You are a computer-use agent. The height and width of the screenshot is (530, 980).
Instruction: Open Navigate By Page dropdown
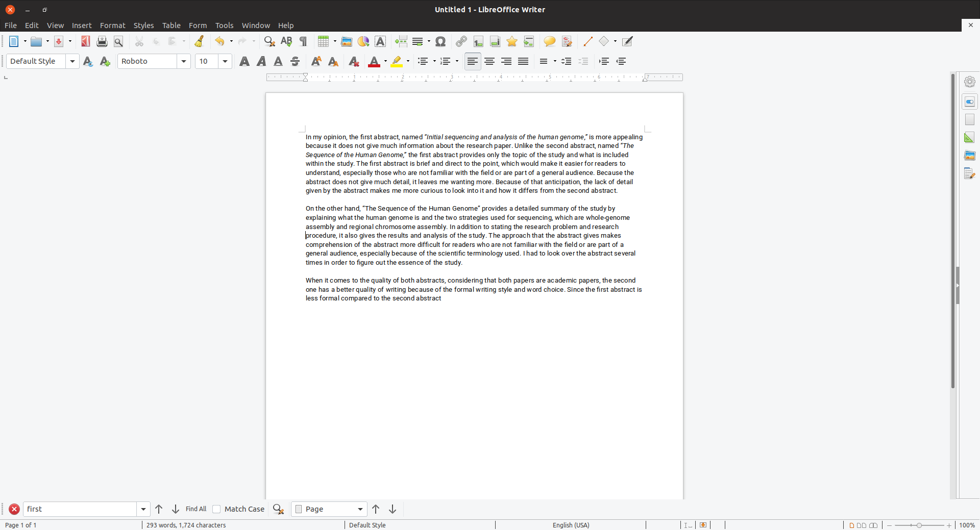[329, 509]
